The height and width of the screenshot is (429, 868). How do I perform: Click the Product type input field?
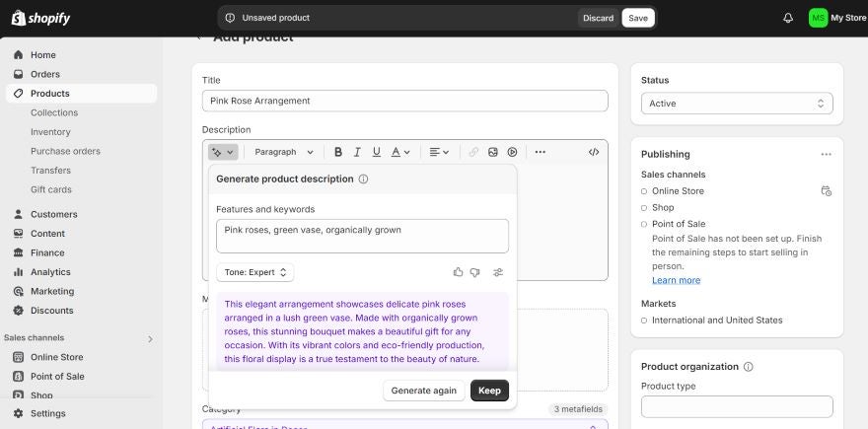[x=737, y=407]
